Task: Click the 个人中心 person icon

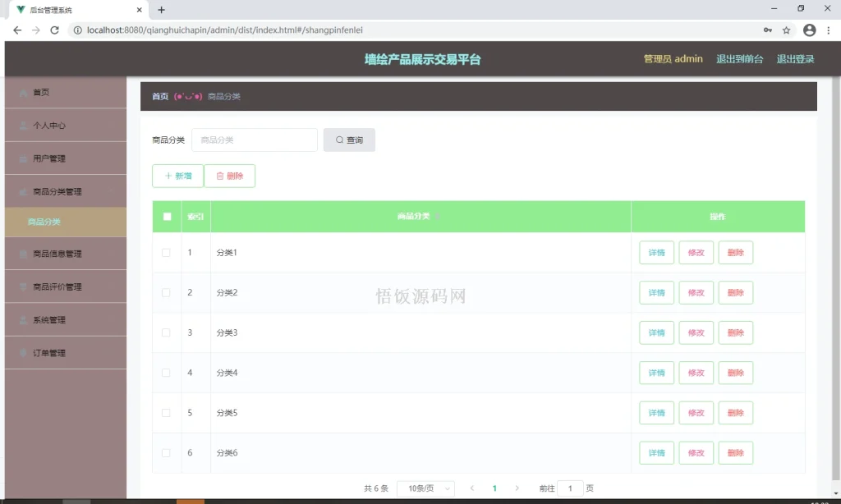Action: point(22,125)
